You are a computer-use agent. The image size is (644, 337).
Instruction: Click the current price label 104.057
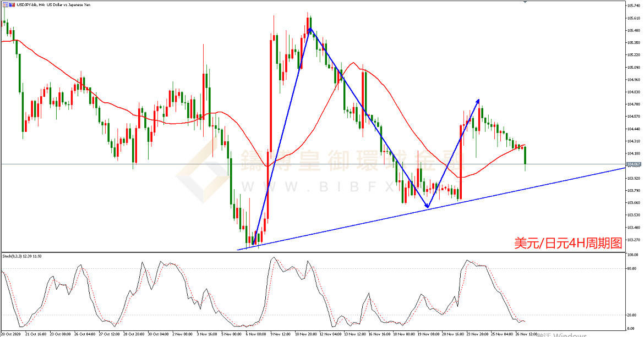click(633, 164)
